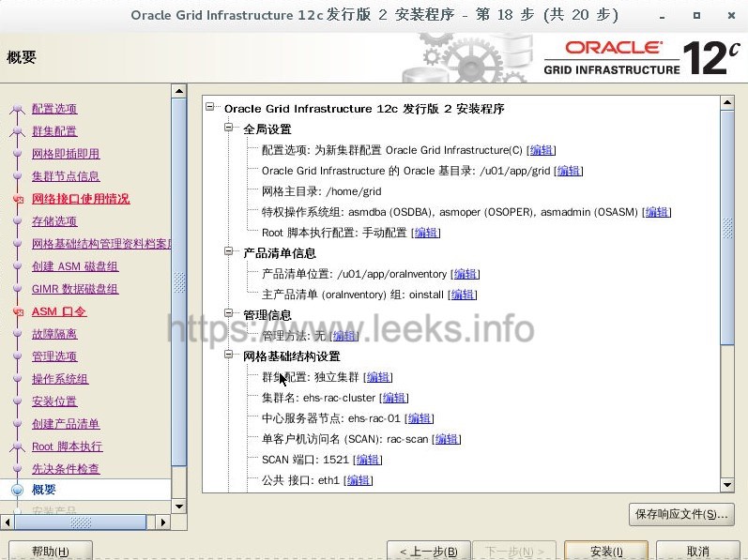This screenshot has height=560, width=748.
Task: Click 保存响应文件(S)... button
Action: 681,514
